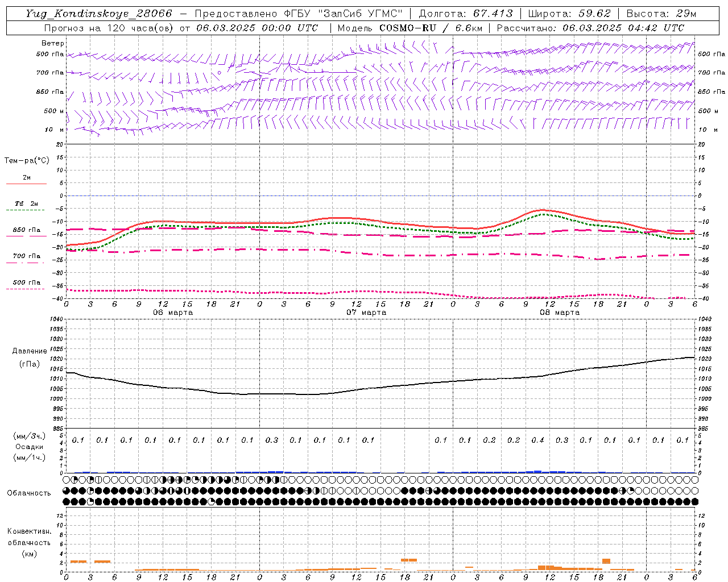This screenshot has width=728, height=582.
Task: Click the Осадки precipitation label
Action: (30, 447)
